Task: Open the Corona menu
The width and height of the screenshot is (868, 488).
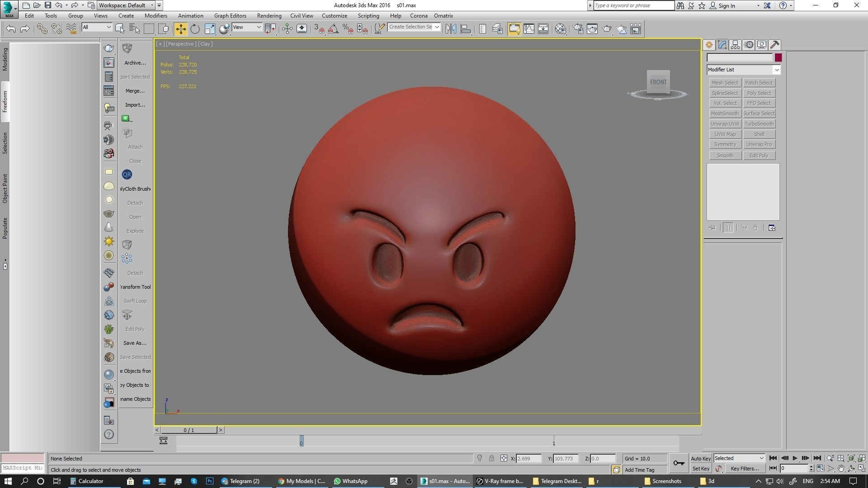Action: click(x=419, y=16)
